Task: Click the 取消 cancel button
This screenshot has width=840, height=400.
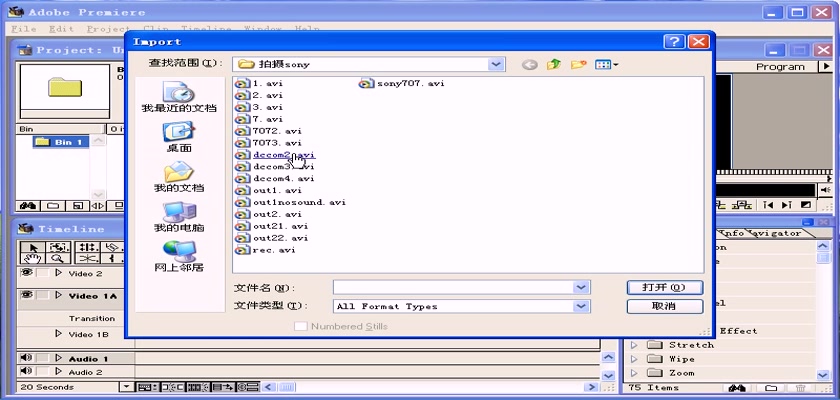Action: [x=664, y=306]
